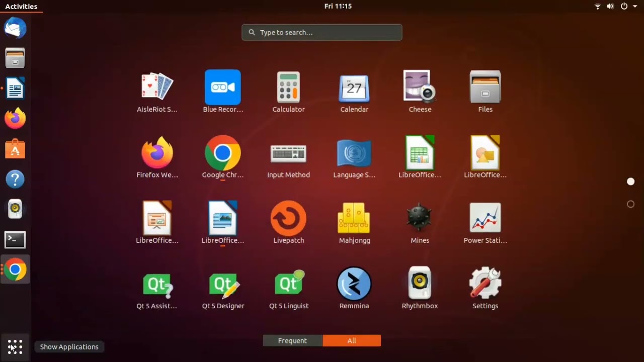Open Ubuntu Software in the dock
644x362 pixels.
15,149
